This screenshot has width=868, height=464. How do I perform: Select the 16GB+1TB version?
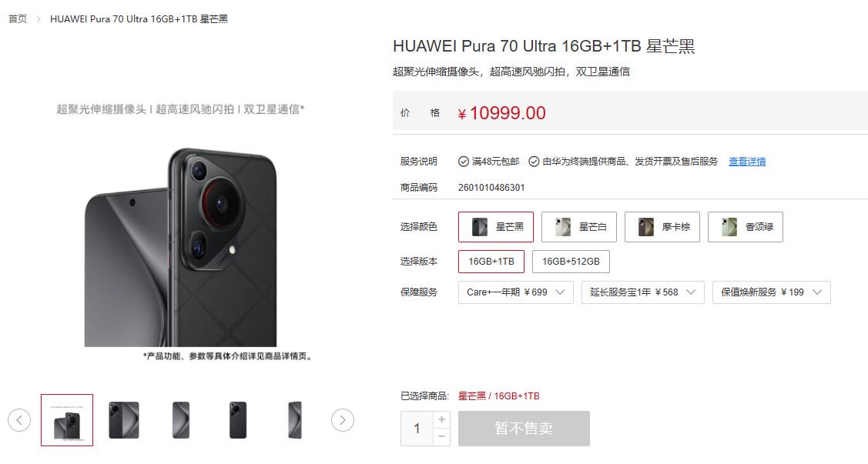[491, 262]
